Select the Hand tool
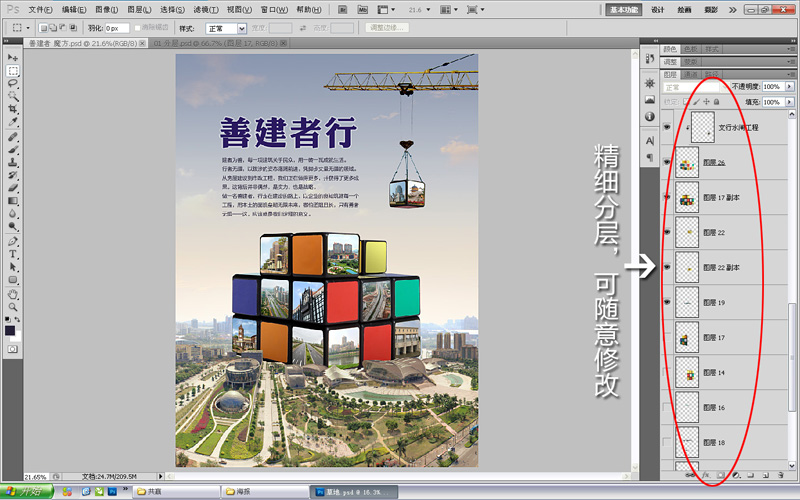Viewport: 800px width, 500px height. pyautogui.click(x=13, y=294)
